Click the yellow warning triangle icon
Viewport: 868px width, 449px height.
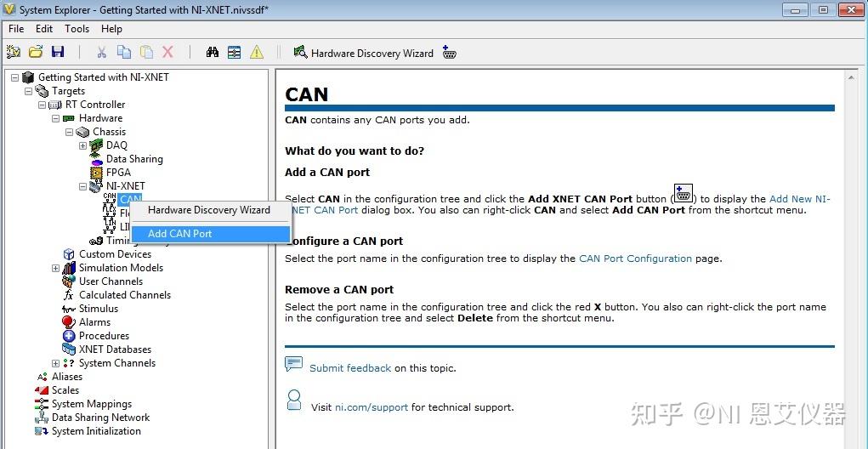[256, 52]
